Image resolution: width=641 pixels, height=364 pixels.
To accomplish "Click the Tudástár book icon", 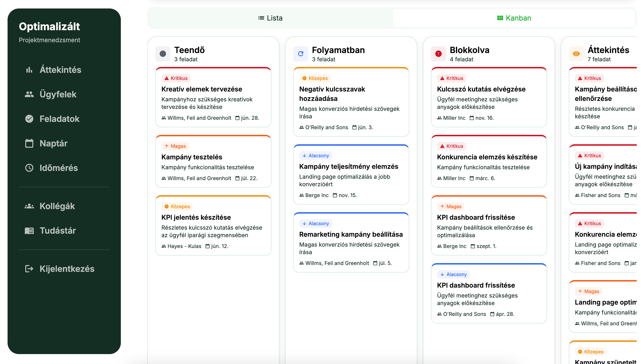I will (29, 231).
